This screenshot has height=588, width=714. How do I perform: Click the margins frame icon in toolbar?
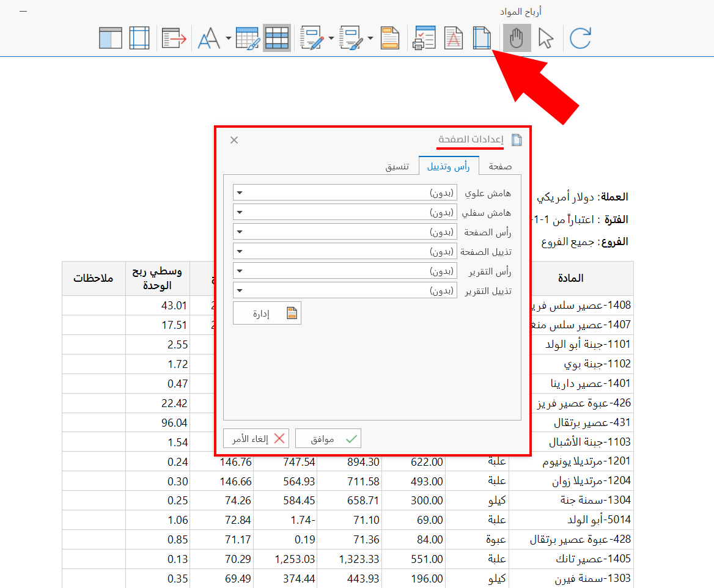tap(139, 38)
